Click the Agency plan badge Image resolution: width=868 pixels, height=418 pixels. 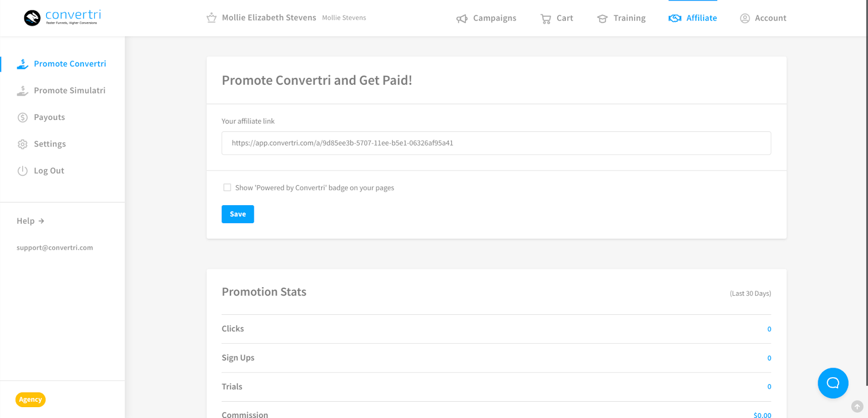pyautogui.click(x=30, y=400)
